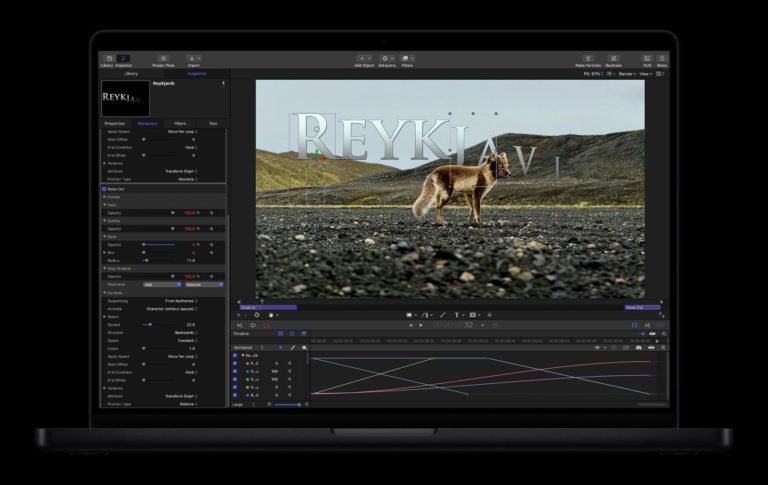
Task: Open the Text inspector tab
Action: (x=213, y=123)
